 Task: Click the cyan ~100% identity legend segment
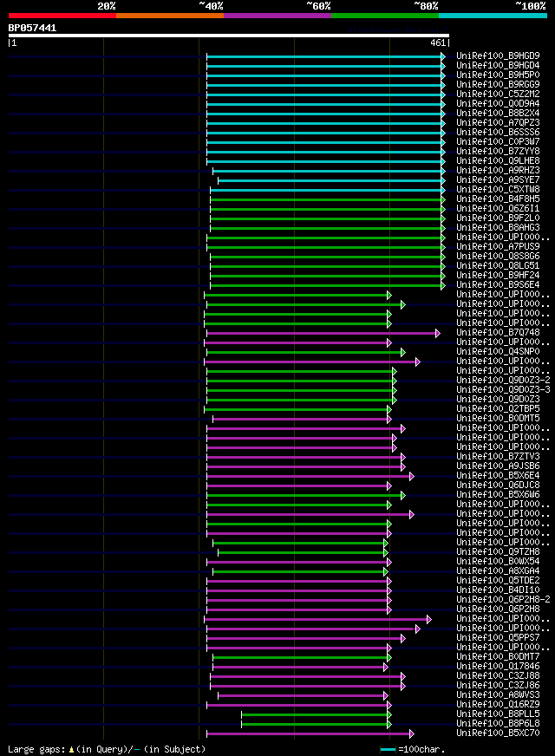pyautogui.click(x=493, y=16)
